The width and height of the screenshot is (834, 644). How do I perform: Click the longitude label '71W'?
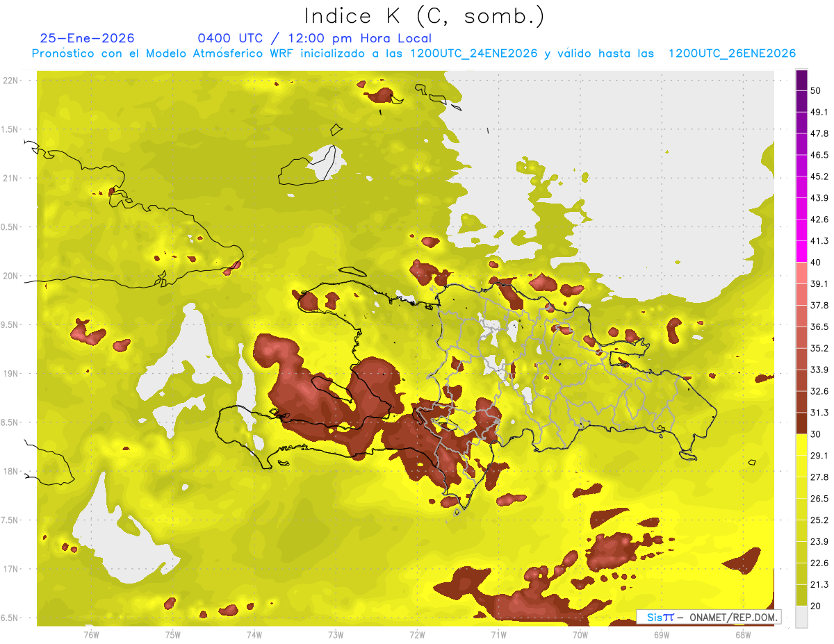tap(498, 634)
